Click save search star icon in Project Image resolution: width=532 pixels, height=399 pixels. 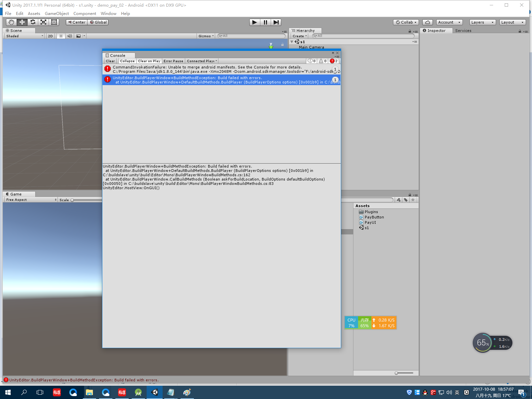pyautogui.click(x=413, y=200)
